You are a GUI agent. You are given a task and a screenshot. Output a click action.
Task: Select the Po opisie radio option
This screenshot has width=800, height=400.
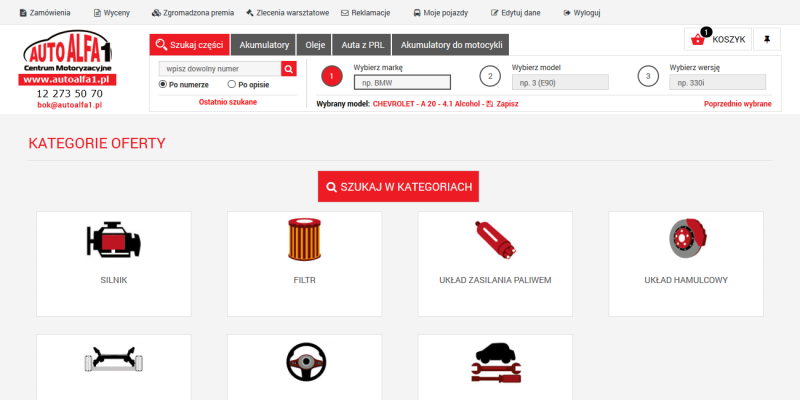coord(232,85)
